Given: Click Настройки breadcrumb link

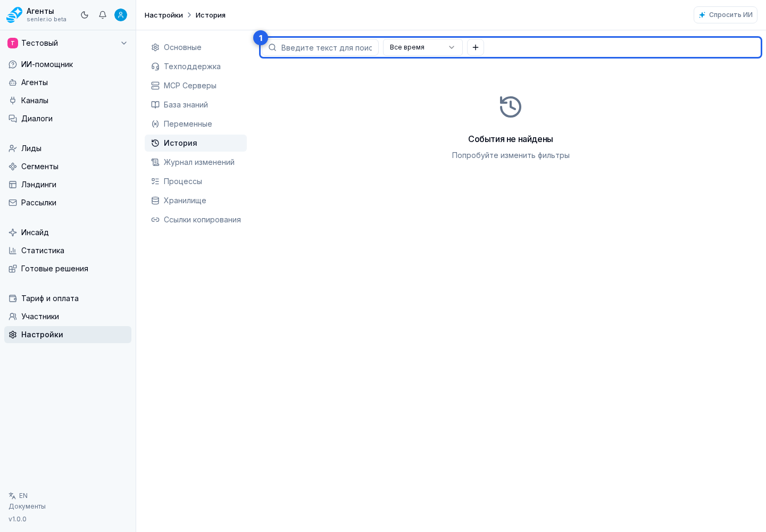Looking at the screenshot, I should tap(164, 15).
